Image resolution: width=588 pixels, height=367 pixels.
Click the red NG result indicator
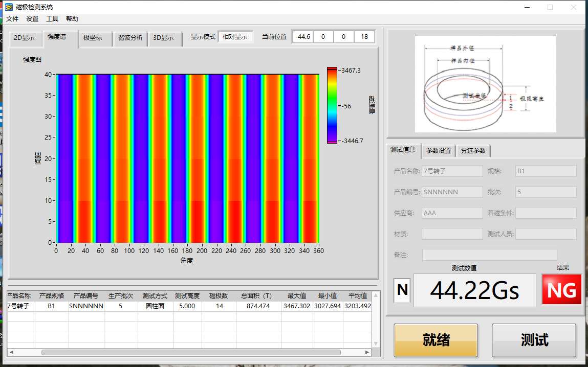pyautogui.click(x=561, y=289)
